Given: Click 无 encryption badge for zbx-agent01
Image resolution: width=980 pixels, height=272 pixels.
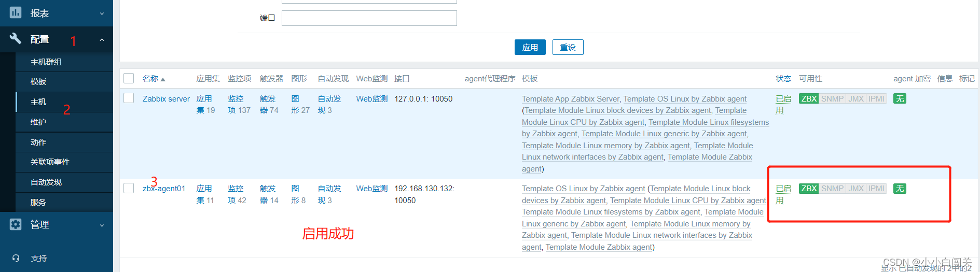Looking at the screenshot, I should click(900, 189).
